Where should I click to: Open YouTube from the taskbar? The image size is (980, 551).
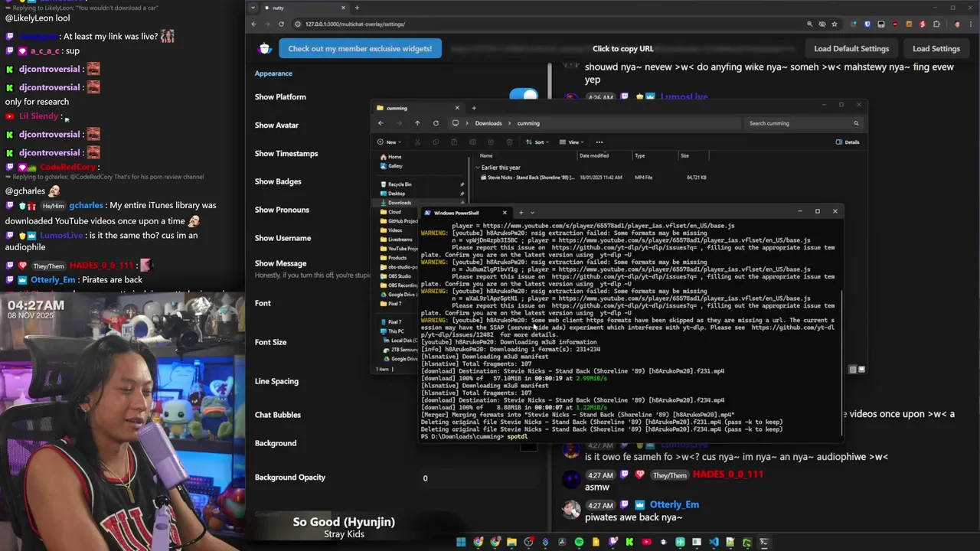(x=646, y=542)
